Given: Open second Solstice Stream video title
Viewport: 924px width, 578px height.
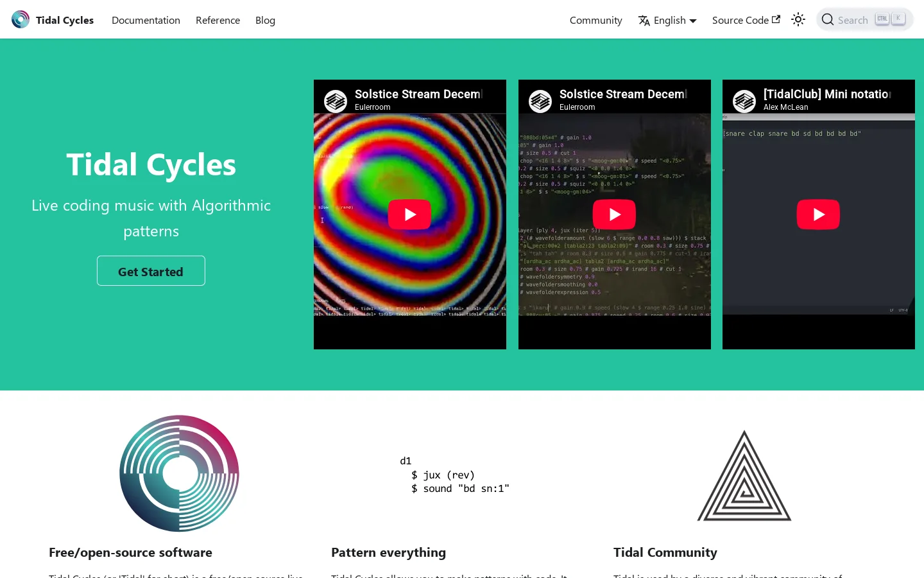Looking at the screenshot, I should click(x=623, y=94).
